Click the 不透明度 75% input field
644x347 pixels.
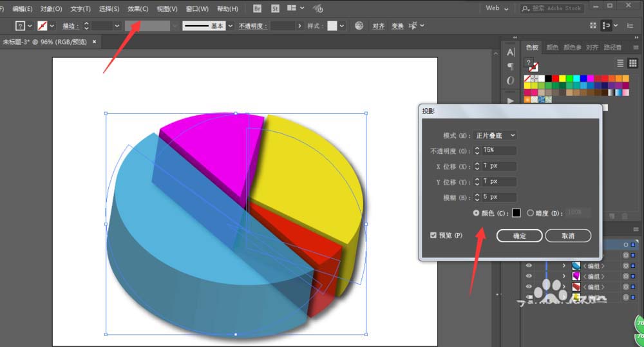499,150
